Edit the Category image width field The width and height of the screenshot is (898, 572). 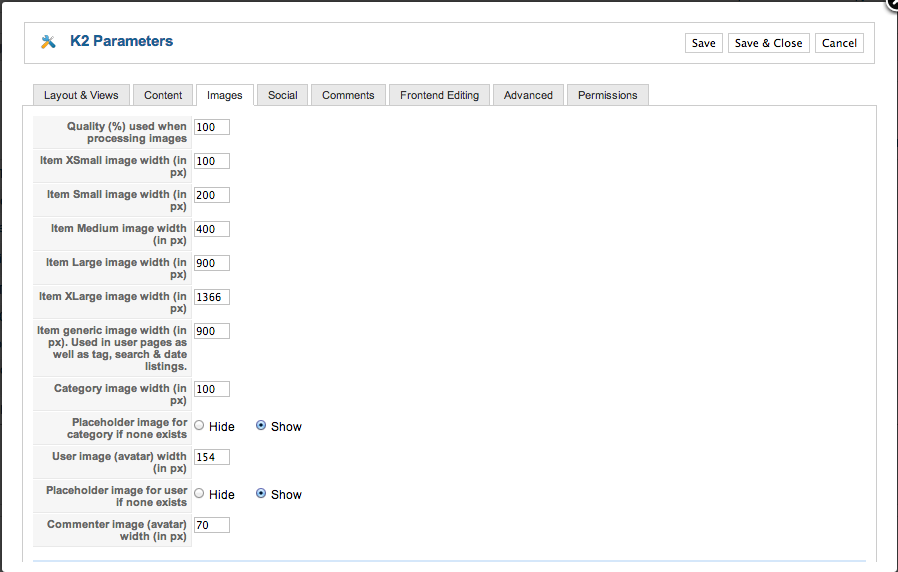pyautogui.click(x=212, y=389)
